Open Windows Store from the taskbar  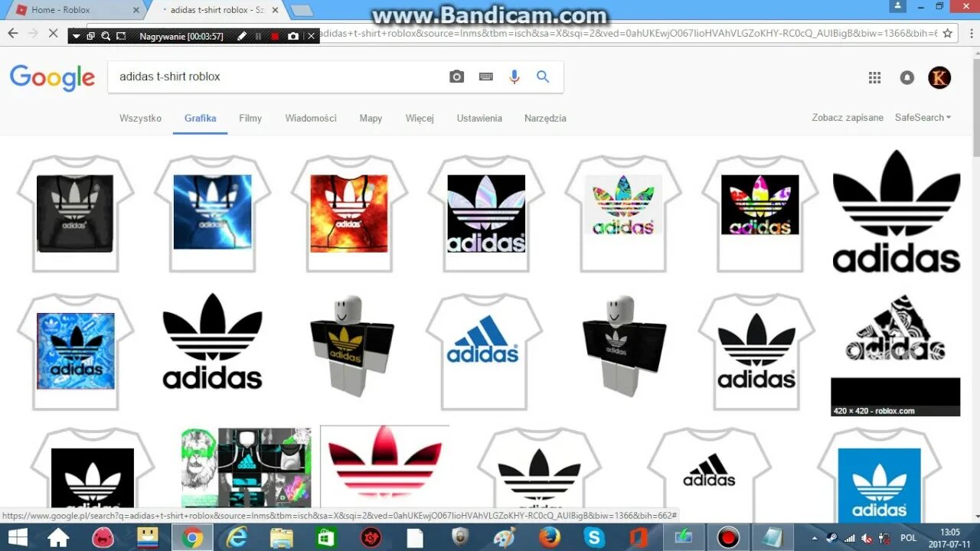pyautogui.click(x=327, y=537)
